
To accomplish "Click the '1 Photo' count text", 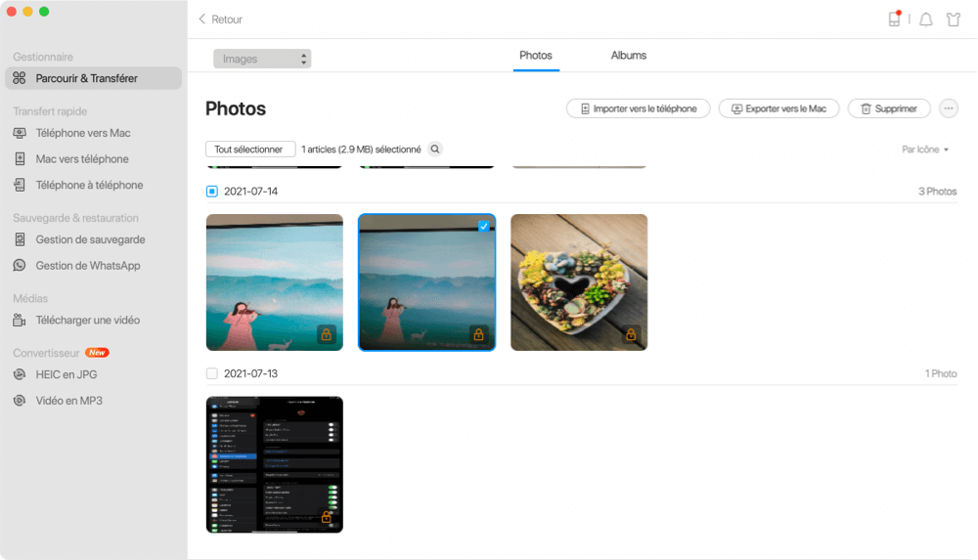I will (x=941, y=373).
